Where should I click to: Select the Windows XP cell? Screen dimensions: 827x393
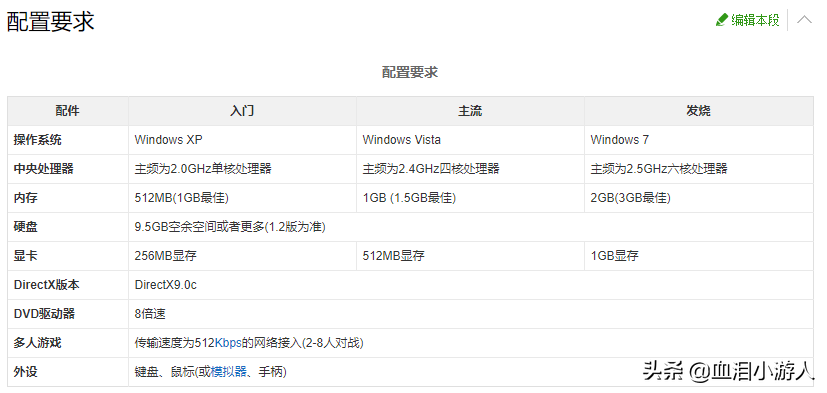(242, 140)
